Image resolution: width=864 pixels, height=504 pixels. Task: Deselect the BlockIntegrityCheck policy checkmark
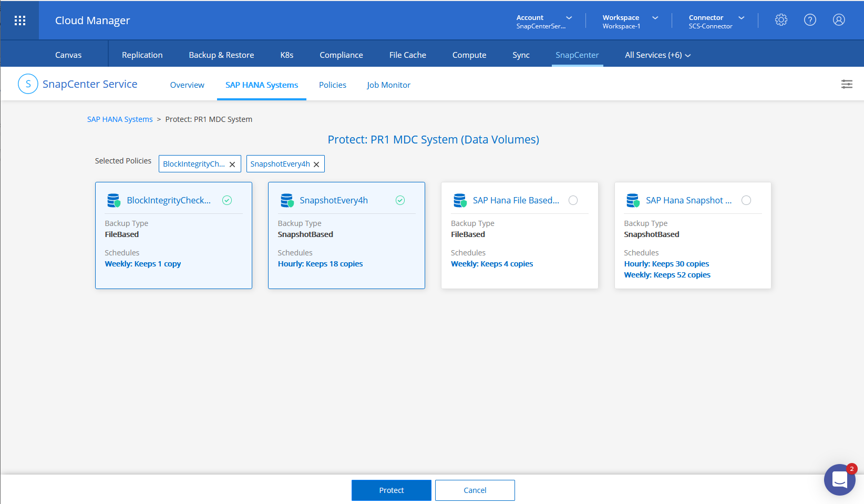click(x=227, y=200)
